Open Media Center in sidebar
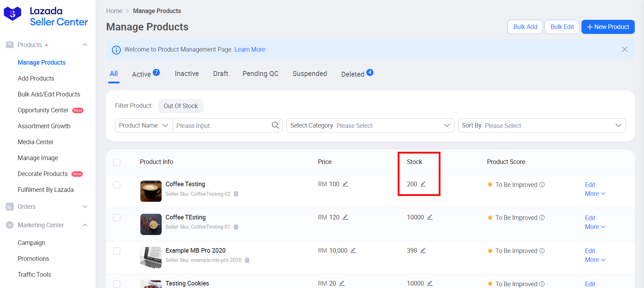The width and height of the screenshot is (644, 288). coord(36,142)
